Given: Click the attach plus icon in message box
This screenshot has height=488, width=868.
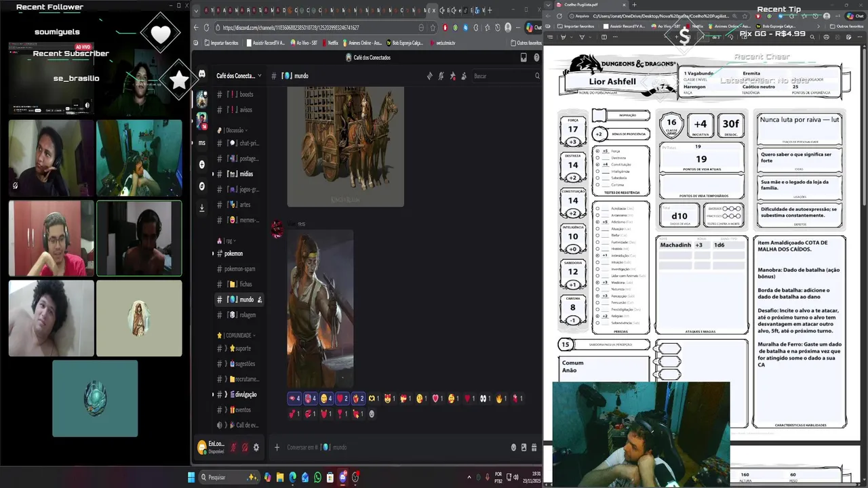Looking at the screenshot, I should coord(277,447).
